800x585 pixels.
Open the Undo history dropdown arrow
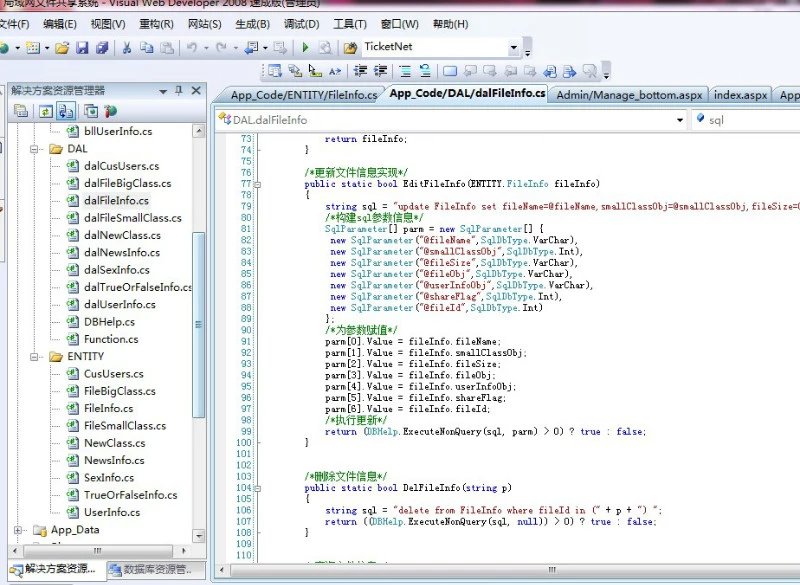pos(206,48)
